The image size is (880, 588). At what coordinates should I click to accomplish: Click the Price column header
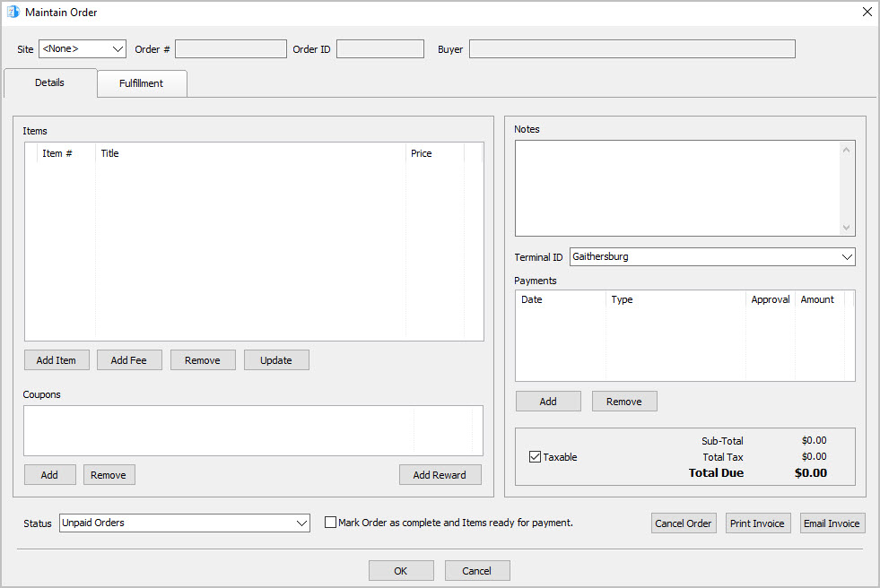click(x=435, y=153)
